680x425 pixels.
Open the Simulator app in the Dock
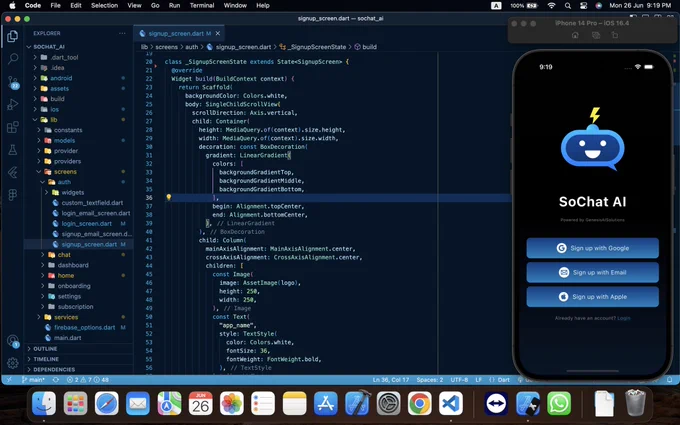(528, 404)
